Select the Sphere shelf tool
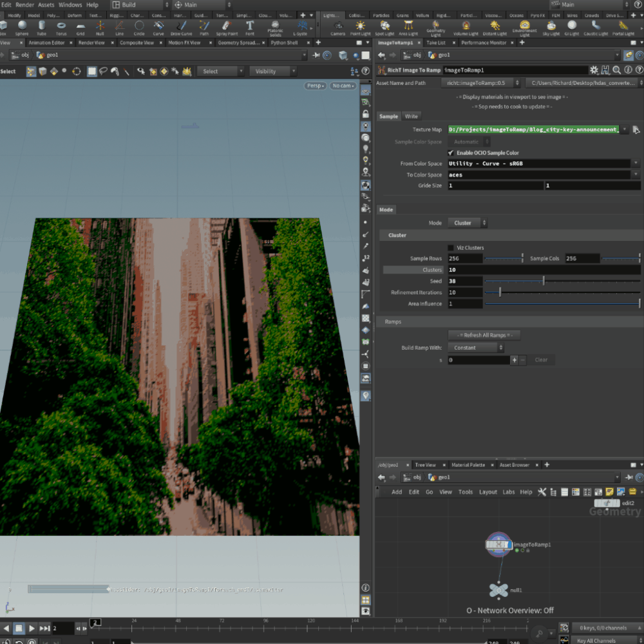Screen dimensions: 644x644 pos(23,27)
